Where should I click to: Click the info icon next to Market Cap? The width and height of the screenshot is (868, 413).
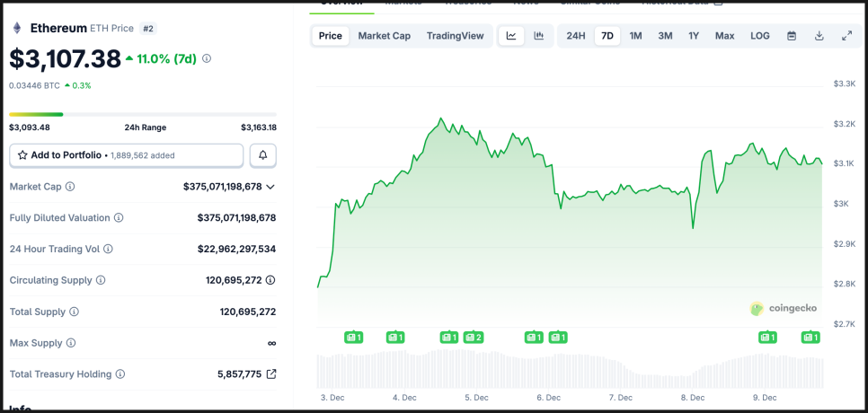(70, 187)
